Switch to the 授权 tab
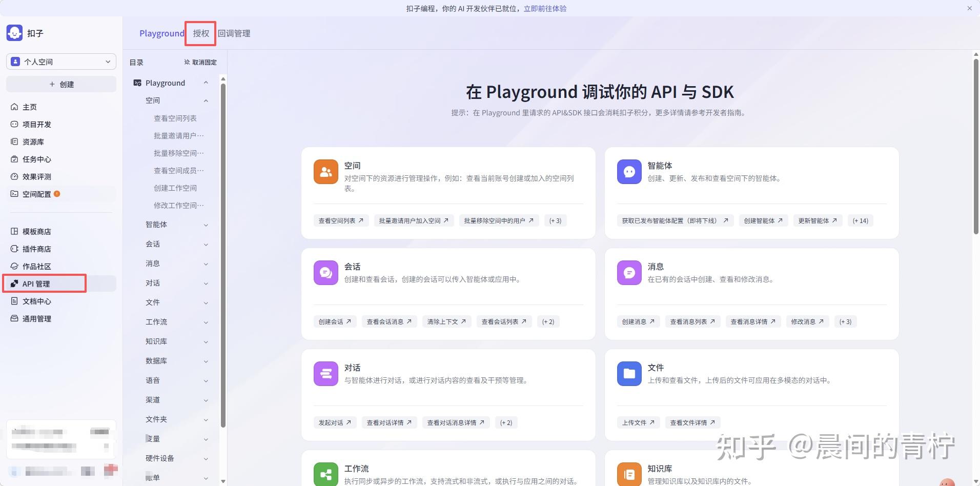980x486 pixels. (201, 33)
